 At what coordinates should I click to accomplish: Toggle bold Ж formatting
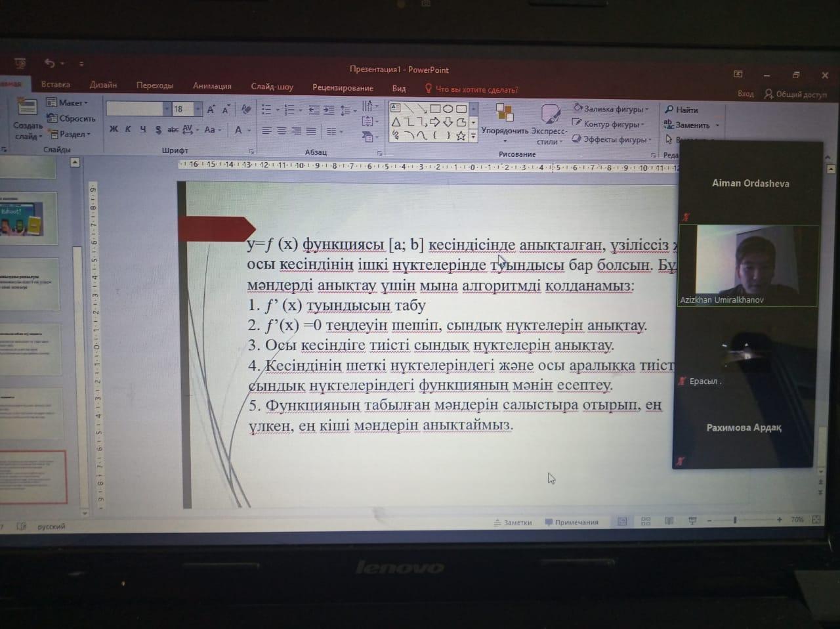coord(114,129)
